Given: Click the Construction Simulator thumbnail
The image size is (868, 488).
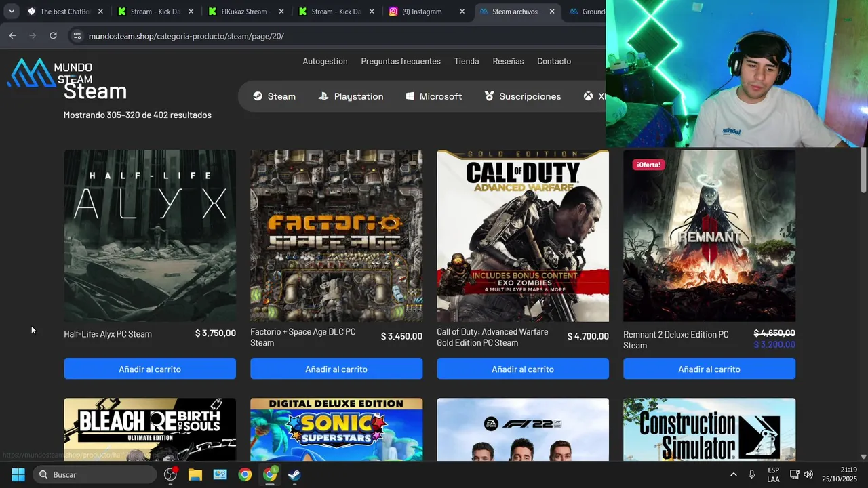Looking at the screenshot, I should point(709,429).
